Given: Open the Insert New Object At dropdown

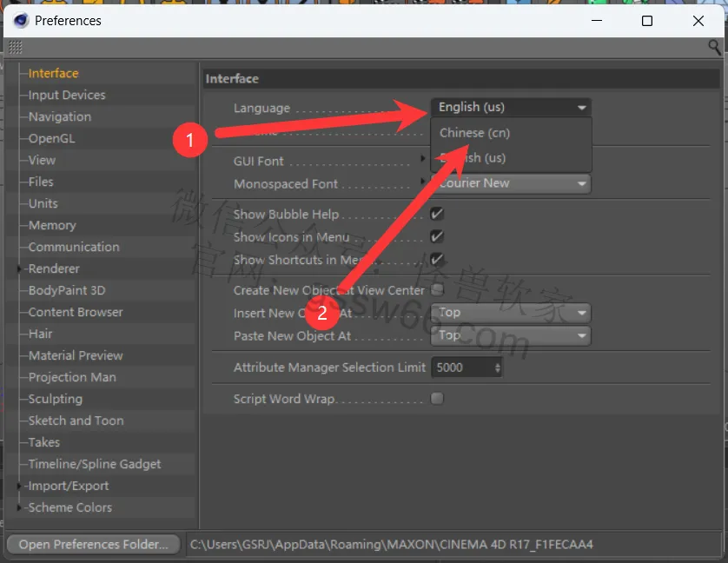Looking at the screenshot, I should [511, 313].
